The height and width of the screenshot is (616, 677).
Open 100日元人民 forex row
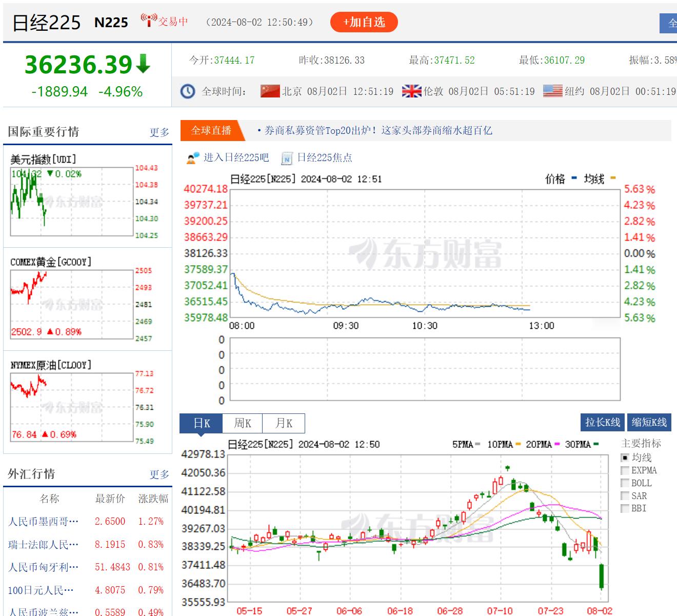click(88, 590)
